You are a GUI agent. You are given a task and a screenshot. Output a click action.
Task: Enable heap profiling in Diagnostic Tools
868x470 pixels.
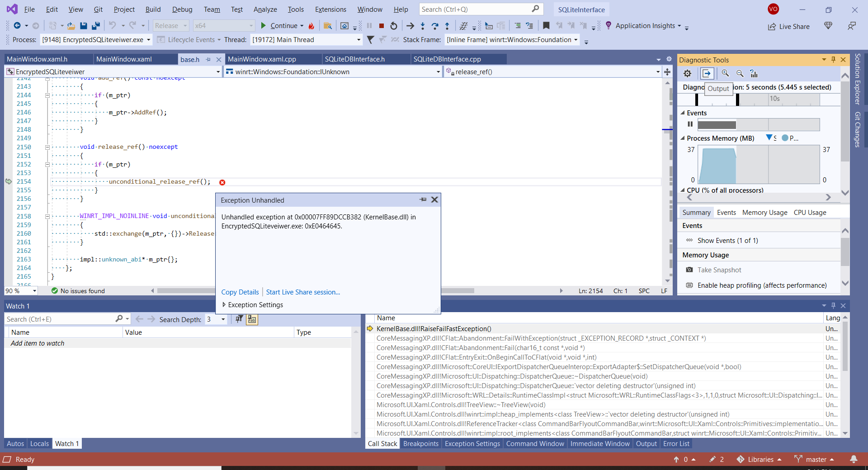762,285
